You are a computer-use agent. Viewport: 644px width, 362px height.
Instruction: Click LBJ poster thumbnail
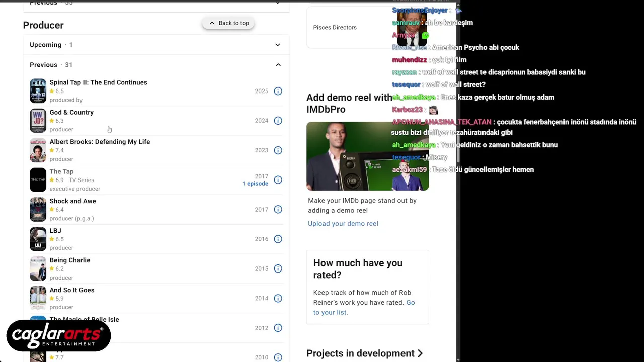pos(38,239)
